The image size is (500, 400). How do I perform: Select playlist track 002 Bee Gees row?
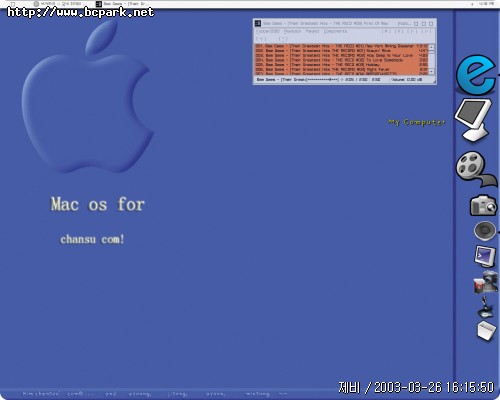(341, 51)
